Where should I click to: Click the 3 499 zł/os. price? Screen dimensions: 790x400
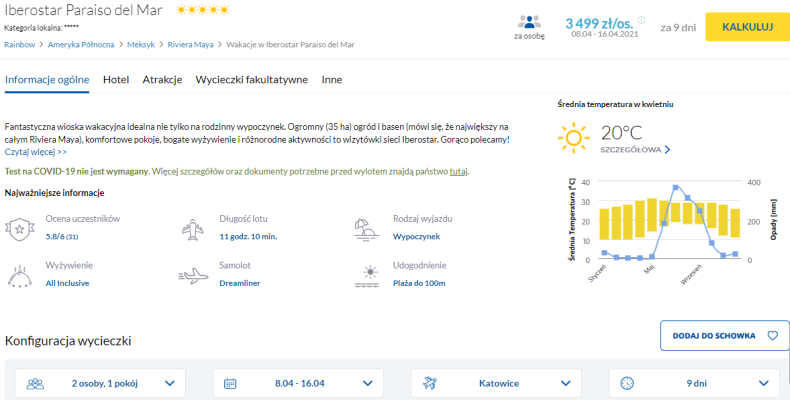point(599,23)
